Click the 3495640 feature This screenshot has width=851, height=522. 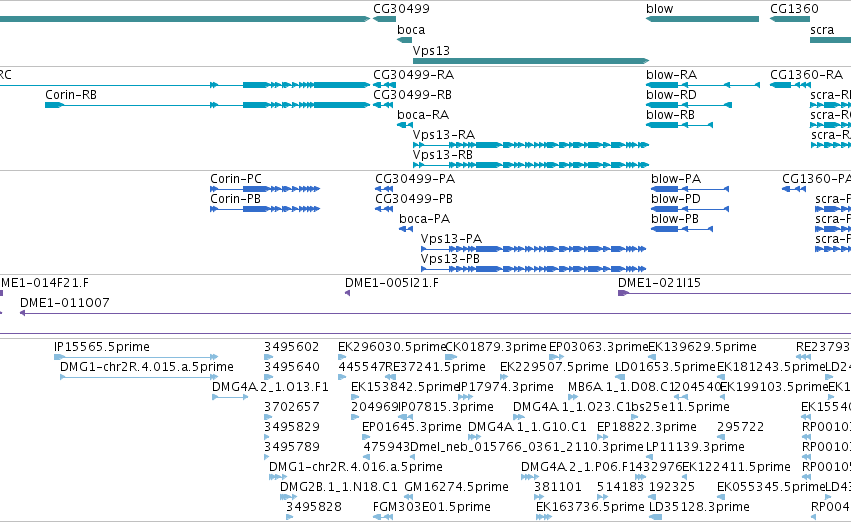point(268,377)
